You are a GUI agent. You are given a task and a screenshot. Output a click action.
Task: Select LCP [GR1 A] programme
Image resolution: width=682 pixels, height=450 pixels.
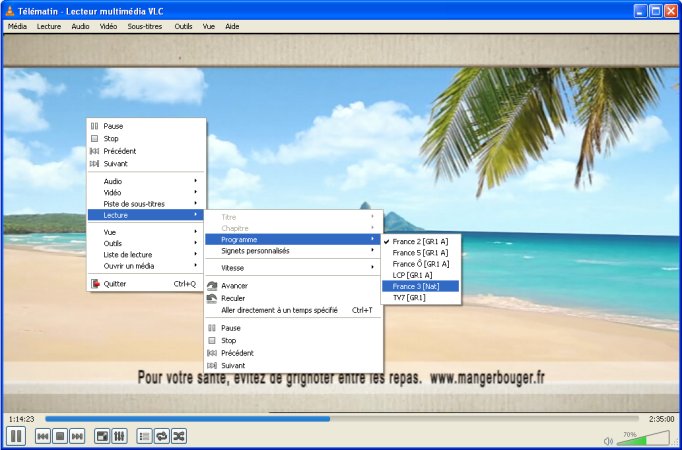421,275
